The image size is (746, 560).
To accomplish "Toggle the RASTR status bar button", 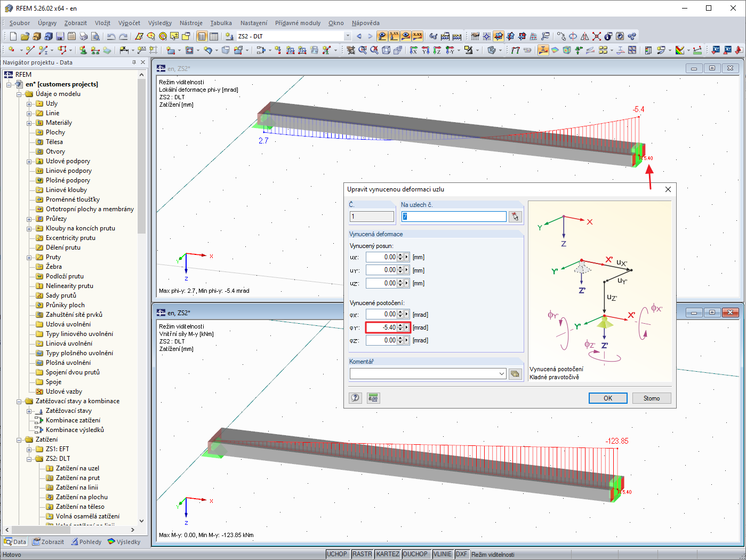I will 362,554.
